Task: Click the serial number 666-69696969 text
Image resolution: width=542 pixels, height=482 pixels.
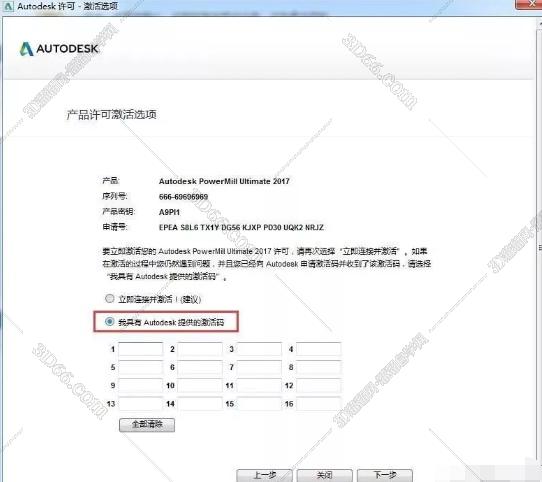Action: (x=183, y=197)
